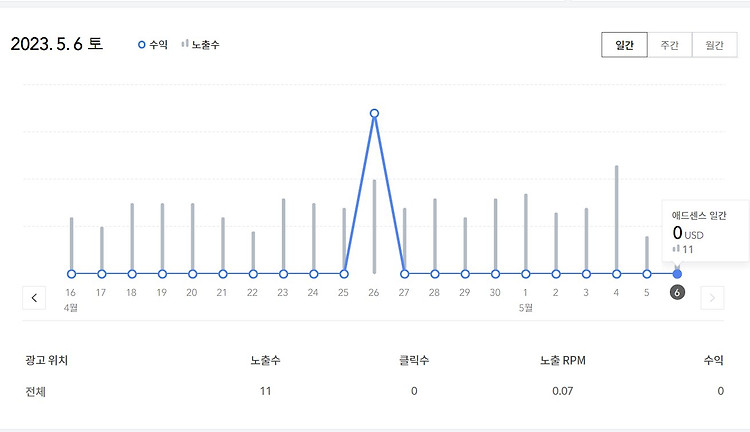Select data point for April 18
Screen dimensions: 750x432
coord(132,274)
